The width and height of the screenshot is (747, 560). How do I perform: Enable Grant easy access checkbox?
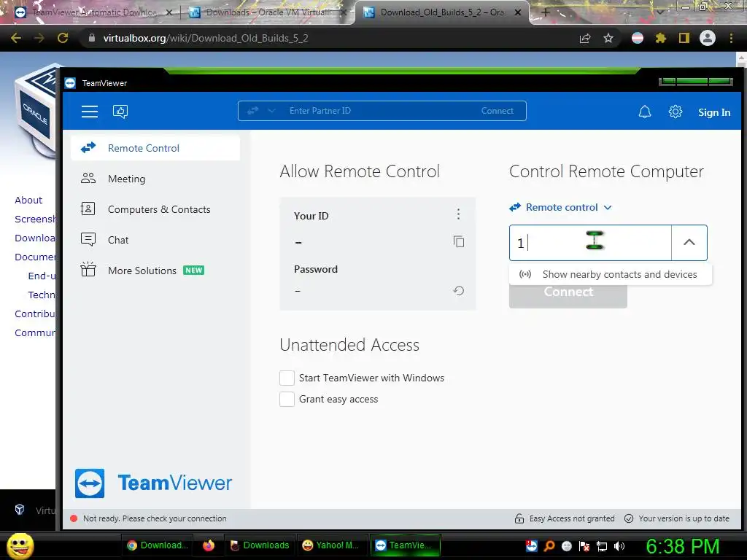tap(287, 399)
